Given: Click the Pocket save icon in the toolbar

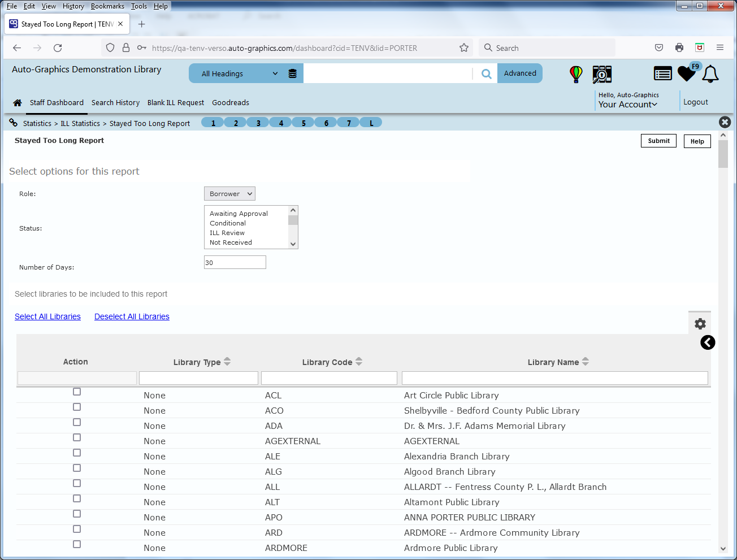Looking at the screenshot, I should pos(659,47).
